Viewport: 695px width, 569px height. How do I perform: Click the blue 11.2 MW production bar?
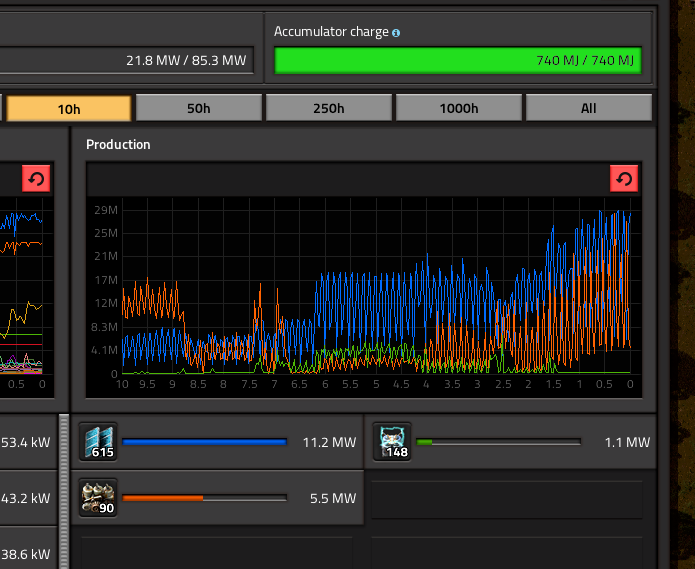pos(204,442)
